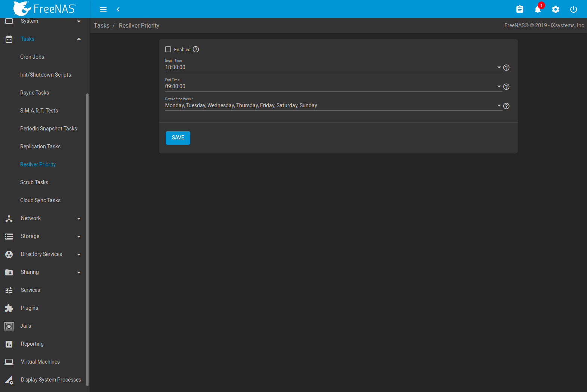Show help for Days of the Week
This screenshot has height=392, width=587.
(506, 106)
